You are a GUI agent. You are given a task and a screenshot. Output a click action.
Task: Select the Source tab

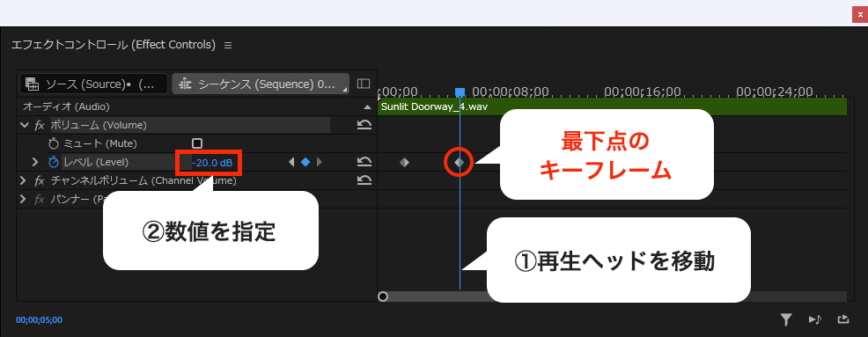tap(93, 84)
